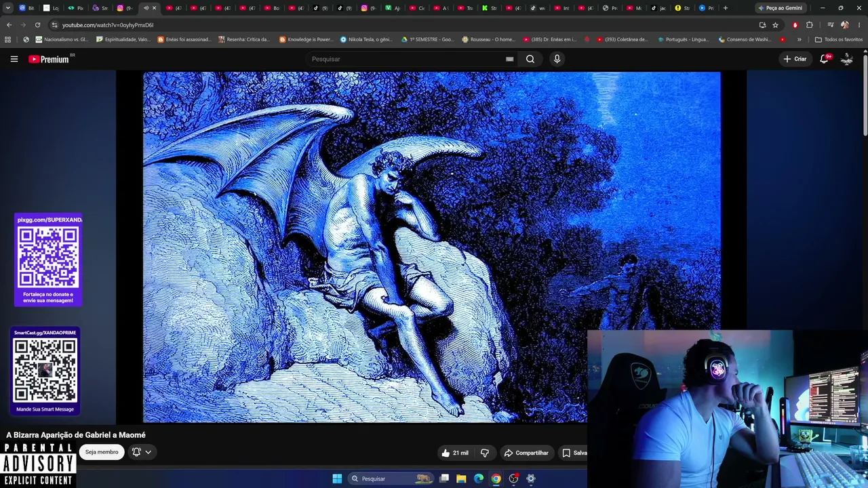
Task: Reload the page
Action: 37,25
